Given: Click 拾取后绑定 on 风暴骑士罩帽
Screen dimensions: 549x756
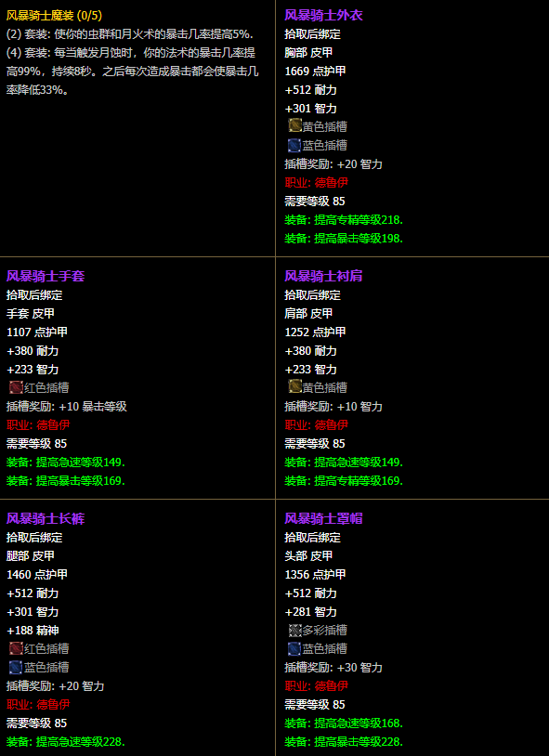Looking at the screenshot, I should point(312,537).
